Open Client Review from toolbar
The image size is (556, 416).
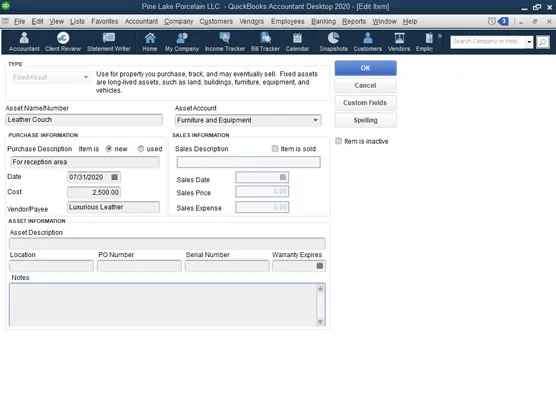coord(63,42)
